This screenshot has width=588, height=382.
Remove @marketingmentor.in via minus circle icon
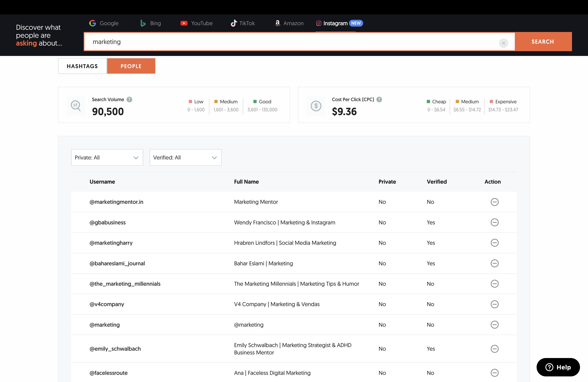(494, 202)
